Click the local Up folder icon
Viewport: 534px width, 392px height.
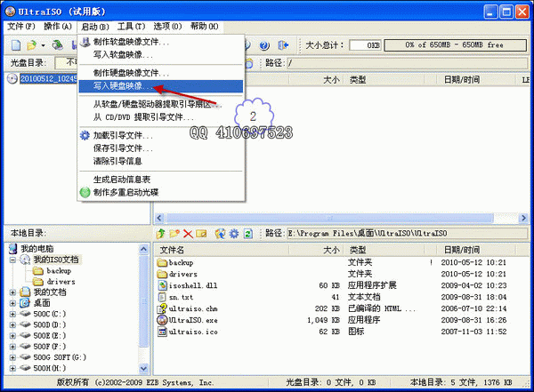pos(161,234)
